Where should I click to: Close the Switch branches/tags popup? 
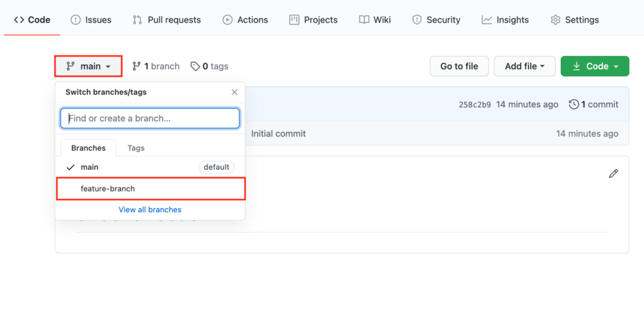234,92
